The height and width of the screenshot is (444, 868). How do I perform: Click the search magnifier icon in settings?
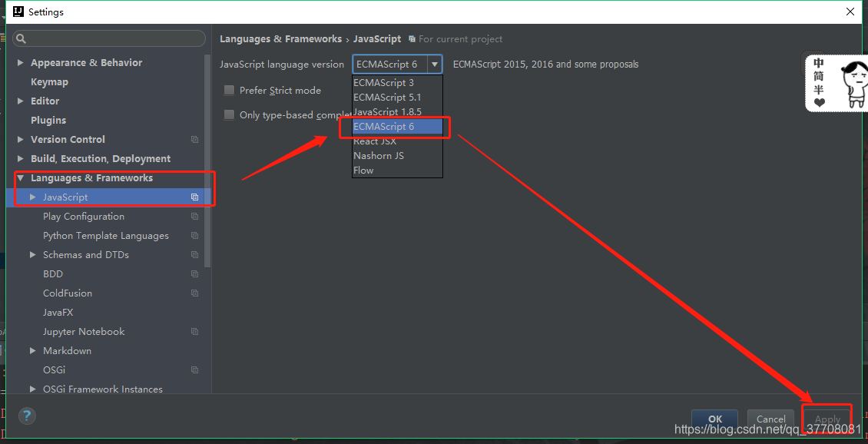pos(21,38)
